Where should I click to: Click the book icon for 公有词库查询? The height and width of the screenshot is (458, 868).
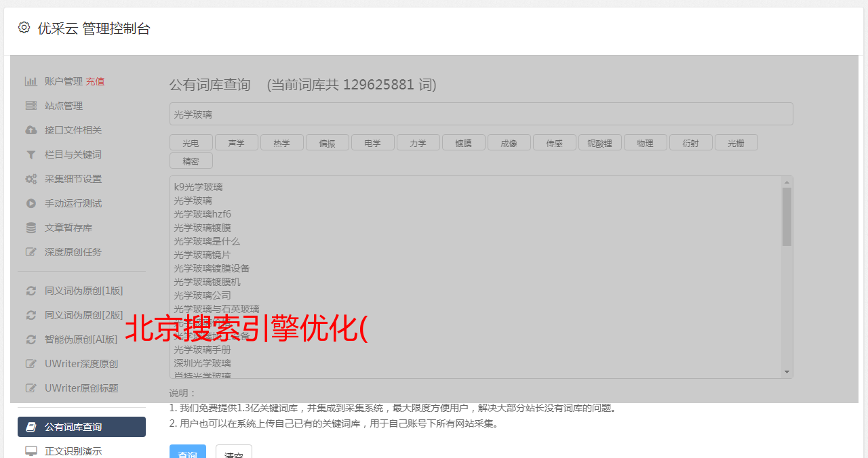tap(31, 427)
